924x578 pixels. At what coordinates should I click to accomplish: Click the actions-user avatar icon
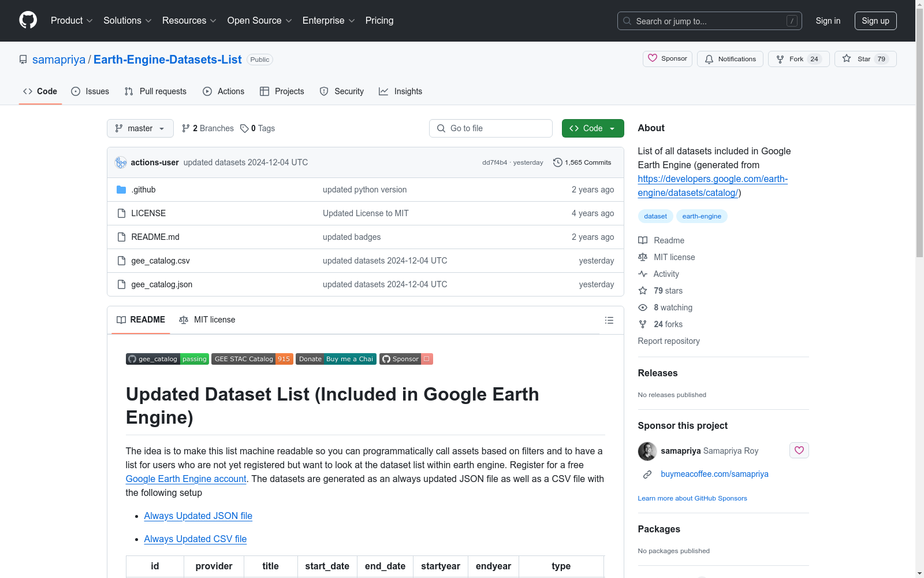tap(121, 162)
